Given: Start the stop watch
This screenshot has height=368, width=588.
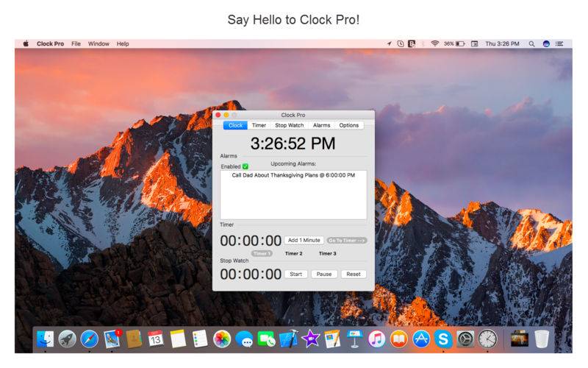Looking at the screenshot, I should pos(295,274).
